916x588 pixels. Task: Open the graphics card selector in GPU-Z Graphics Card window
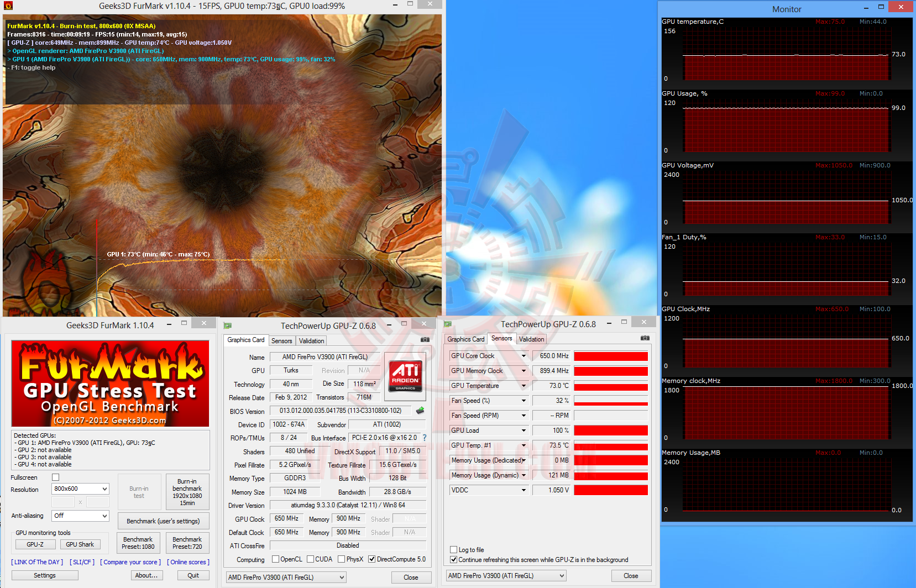(x=286, y=577)
